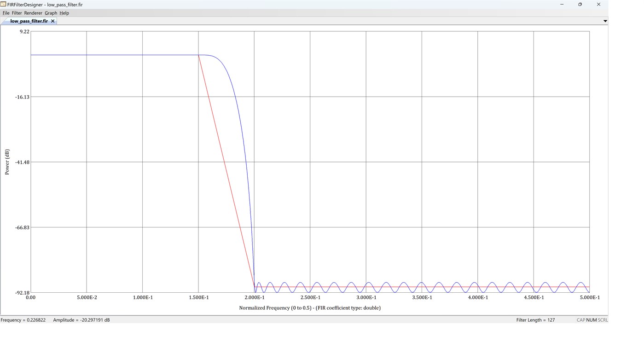Click the 5.000E-2 x-axis tick label
The image size is (644, 342).
tap(86, 298)
